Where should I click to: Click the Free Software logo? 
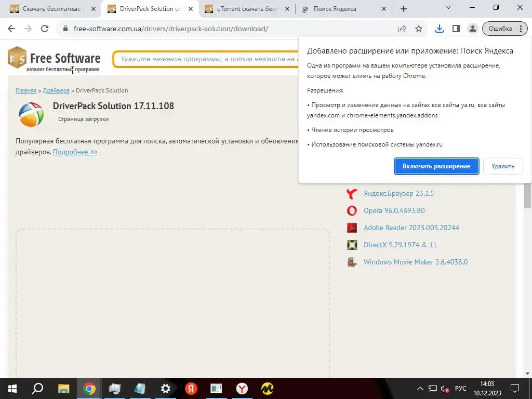point(54,60)
